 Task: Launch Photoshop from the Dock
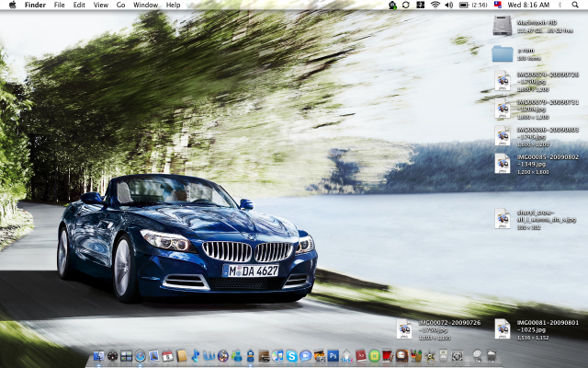click(333, 356)
